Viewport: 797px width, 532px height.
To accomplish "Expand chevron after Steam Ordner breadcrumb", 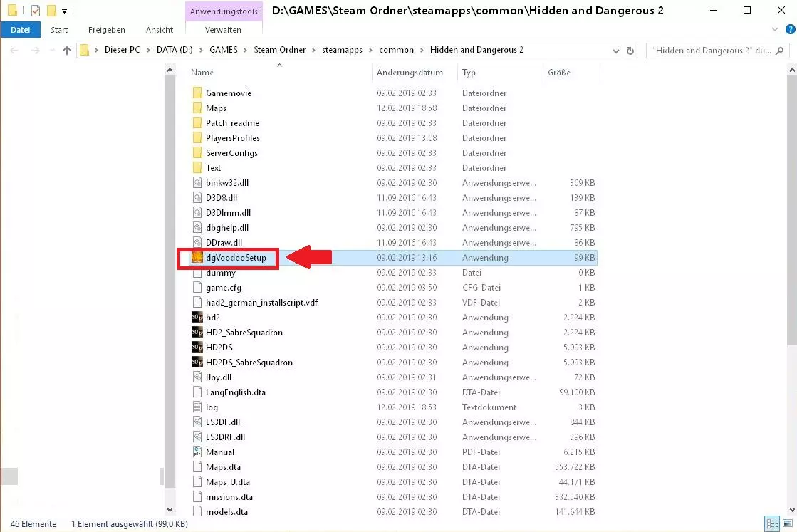I will click(x=313, y=50).
